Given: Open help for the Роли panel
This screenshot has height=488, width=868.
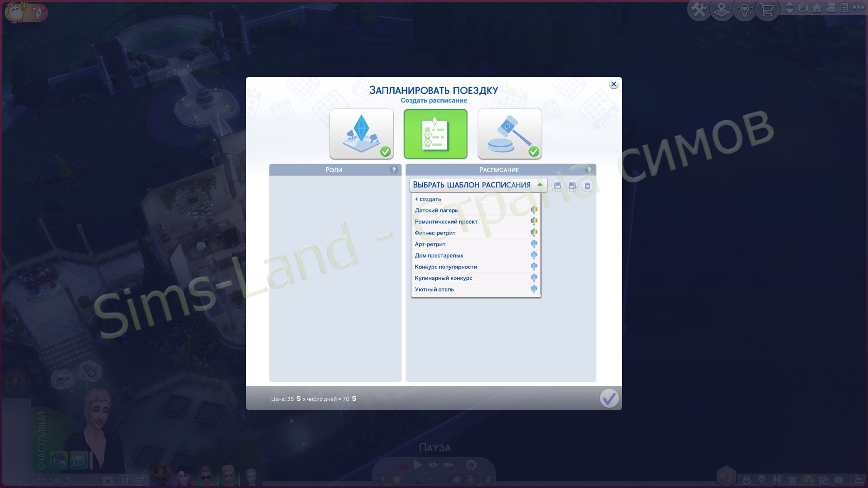Looking at the screenshot, I should click(394, 170).
